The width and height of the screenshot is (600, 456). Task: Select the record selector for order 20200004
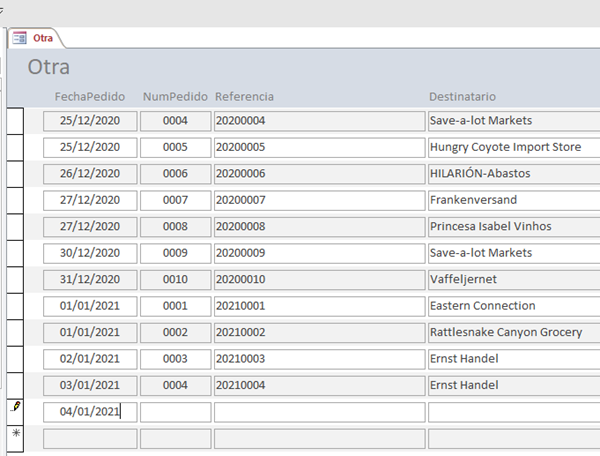(14, 121)
